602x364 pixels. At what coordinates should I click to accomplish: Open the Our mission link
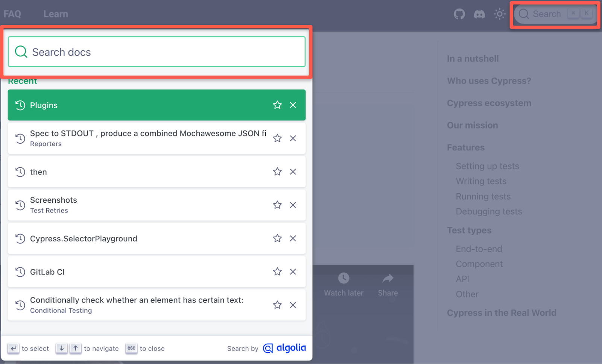pos(473,125)
